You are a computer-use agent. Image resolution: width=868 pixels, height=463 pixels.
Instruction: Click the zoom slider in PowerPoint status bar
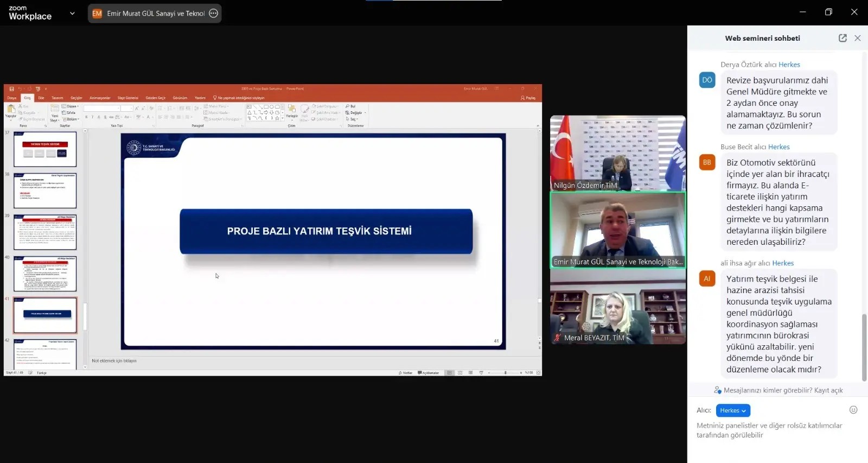[x=505, y=373]
